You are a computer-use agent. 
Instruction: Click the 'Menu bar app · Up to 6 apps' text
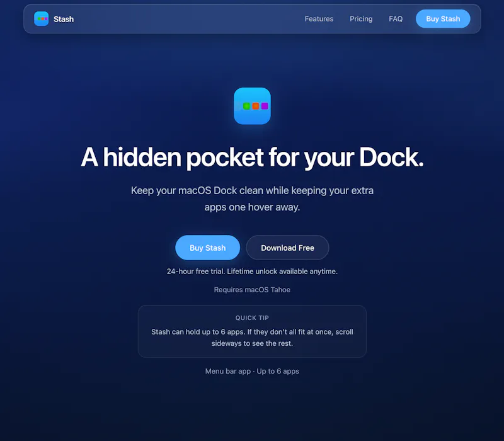(x=252, y=371)
